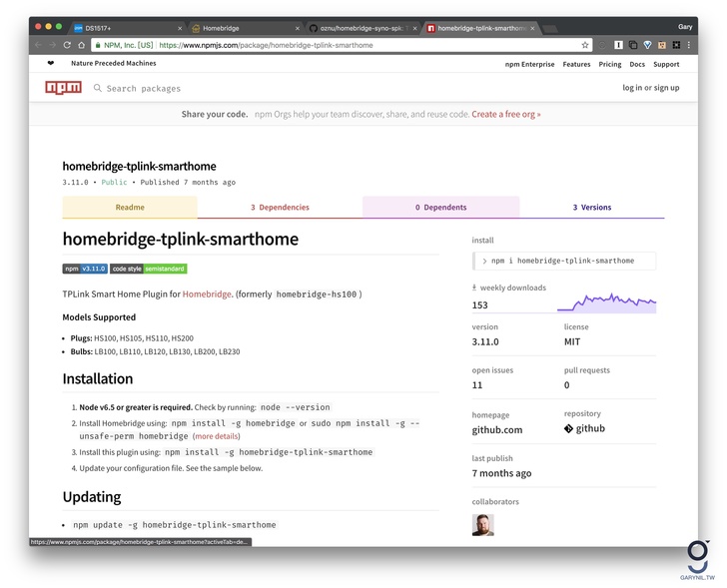Click log in or sign up
Viewport: 727px width, 588px height.
click(x=650, y=88)
